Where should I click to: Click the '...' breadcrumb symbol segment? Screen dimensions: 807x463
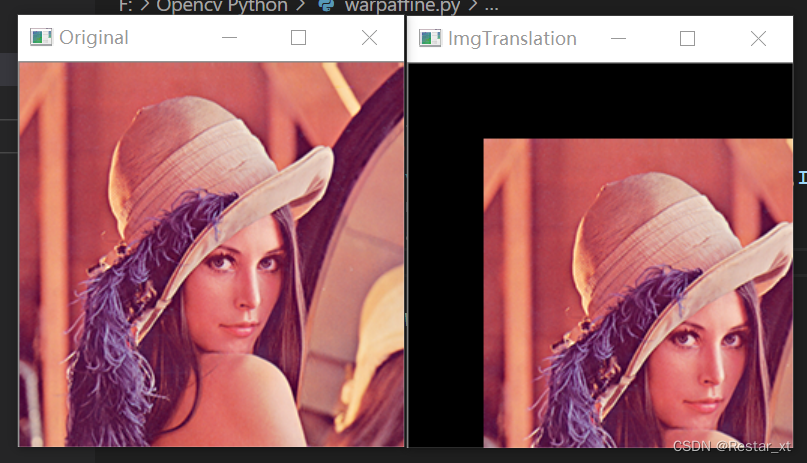pyautogui.click(x=492, y=7)
